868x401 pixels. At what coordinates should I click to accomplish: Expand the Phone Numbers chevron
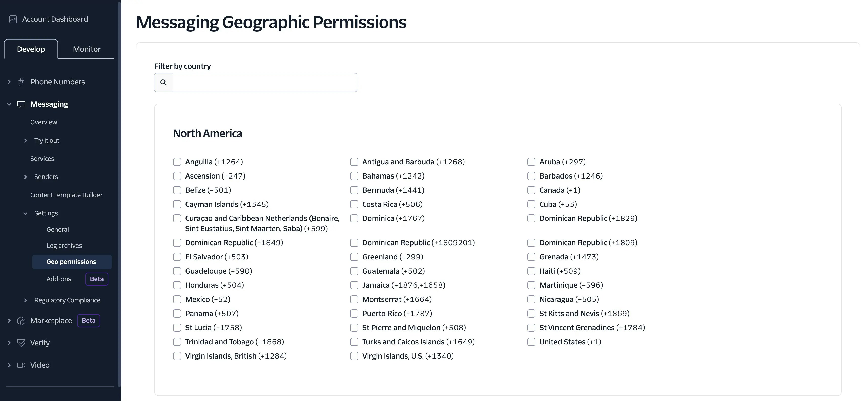tap(9, 82)
